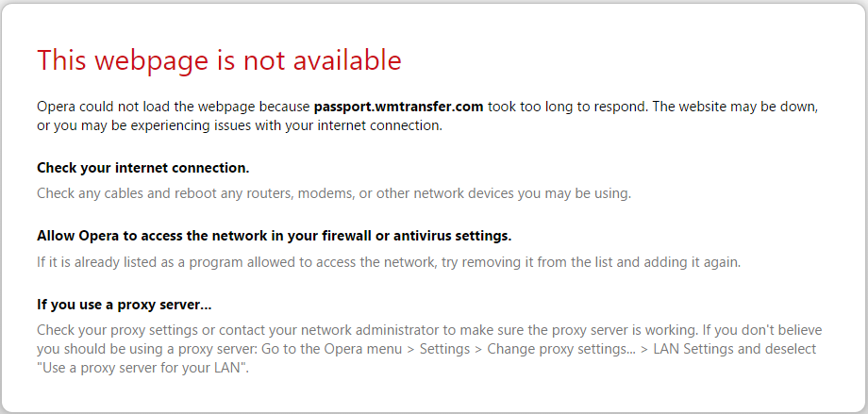The width and height of the screenshot is (868, 414).
Task: Click the "This webpage is not available" heading
Action: click(x=219, y=60)
